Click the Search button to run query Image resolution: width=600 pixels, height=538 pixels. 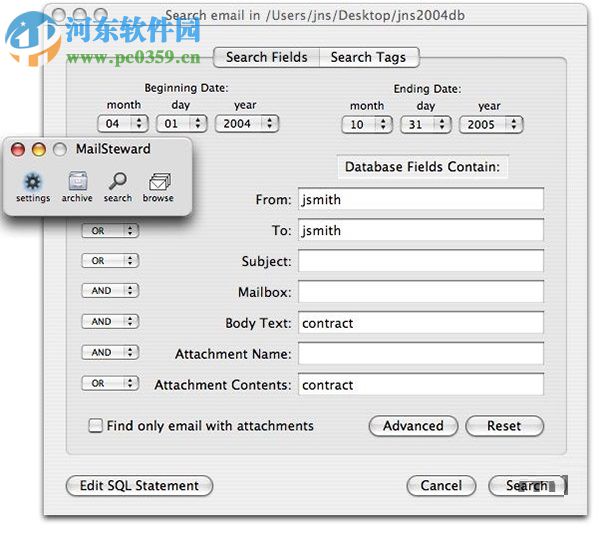(527, 486)
